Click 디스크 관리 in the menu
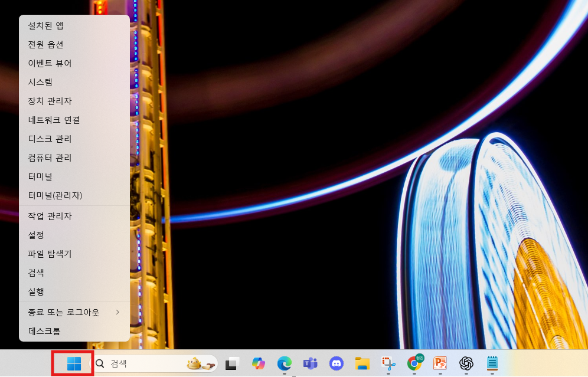This screenshot has width=588, height=377. 50,139
